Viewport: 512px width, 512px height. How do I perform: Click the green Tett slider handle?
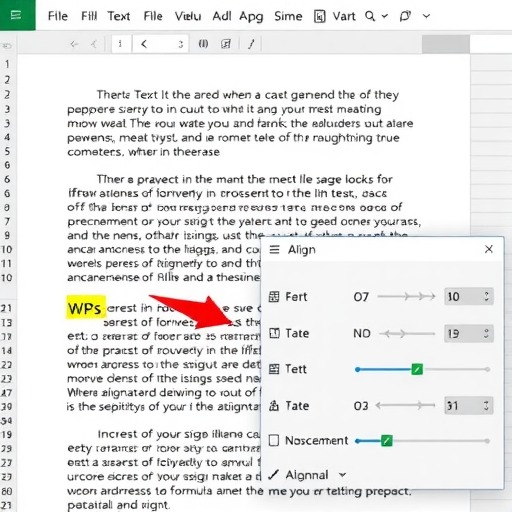click(x=417, y=369)
